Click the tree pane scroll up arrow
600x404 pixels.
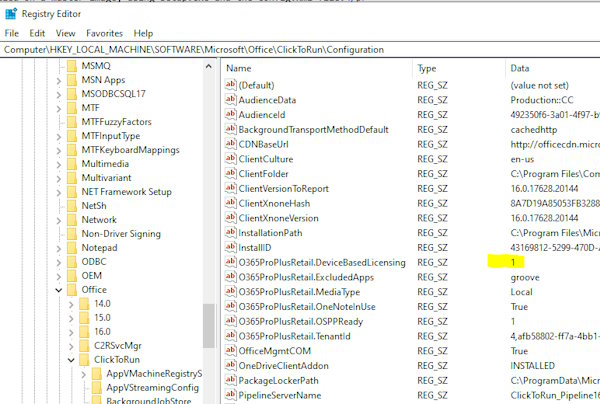(x=209, y=67)
